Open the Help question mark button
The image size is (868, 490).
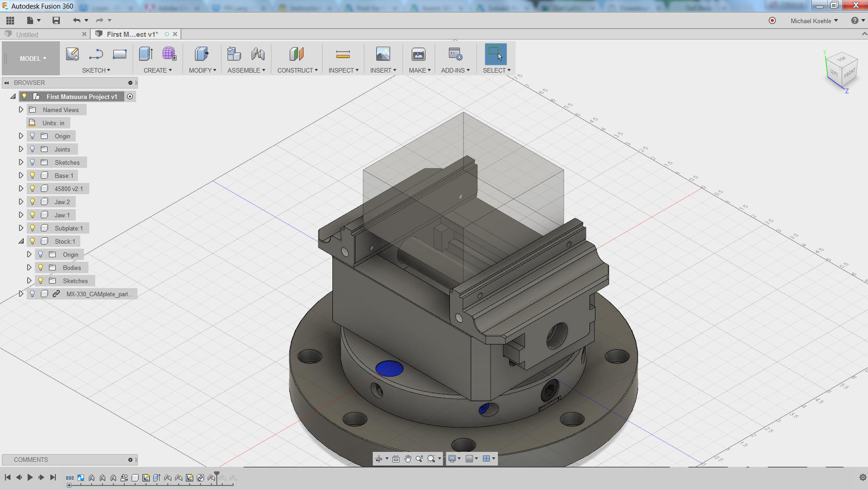pos(855,20)
